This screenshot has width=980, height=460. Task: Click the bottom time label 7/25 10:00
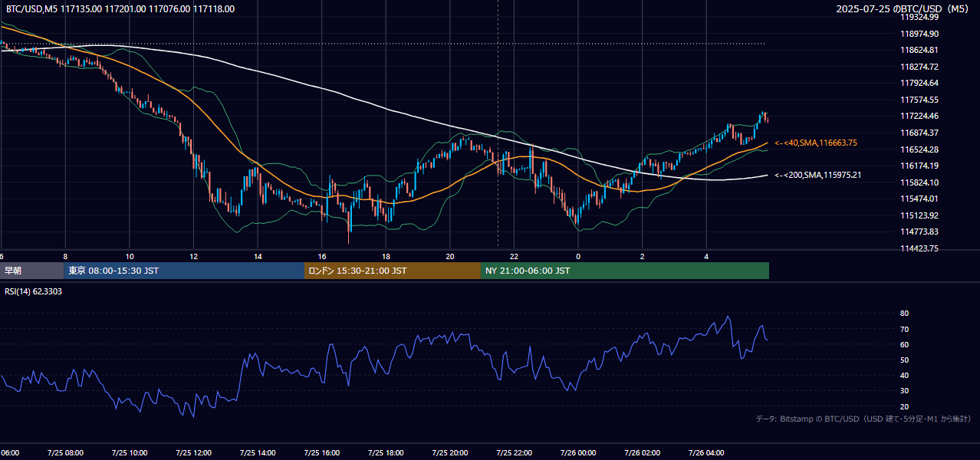(130, 452)
